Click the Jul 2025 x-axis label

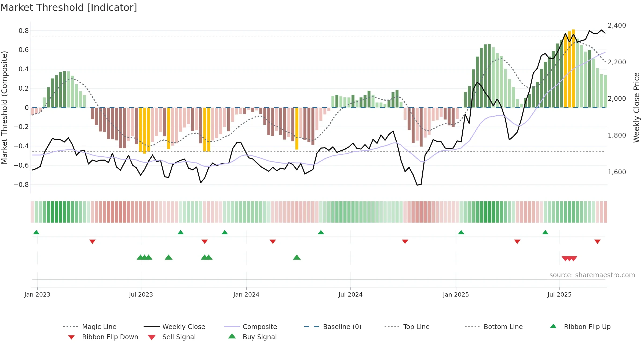(x=559, y=294)
